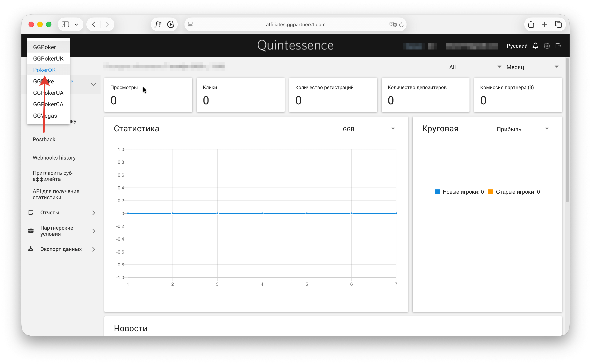Open the Webhooks history link
Image resolution: width=591 pixels, height=364 pixels.
54,158
